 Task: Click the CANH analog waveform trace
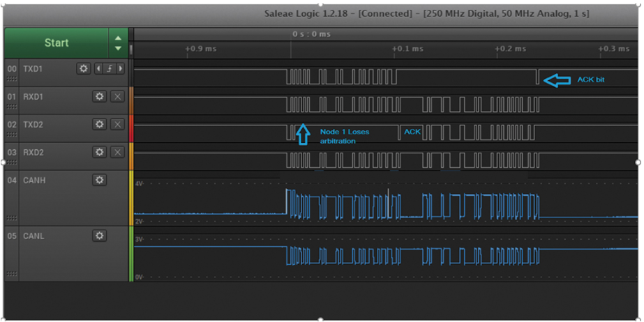click(413, 205)
